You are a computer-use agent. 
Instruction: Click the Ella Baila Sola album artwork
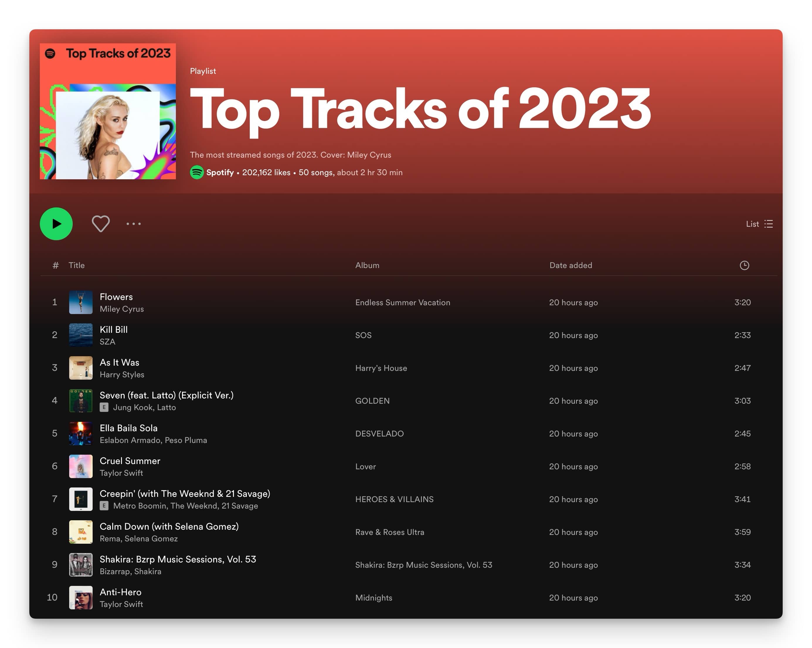[x=81, y=434]
